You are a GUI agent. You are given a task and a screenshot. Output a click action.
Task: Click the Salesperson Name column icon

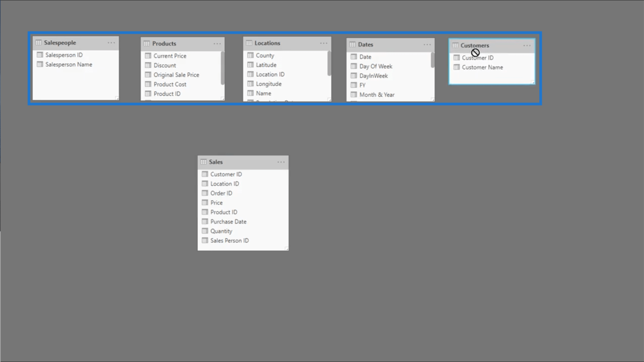[x=40, y=64]
